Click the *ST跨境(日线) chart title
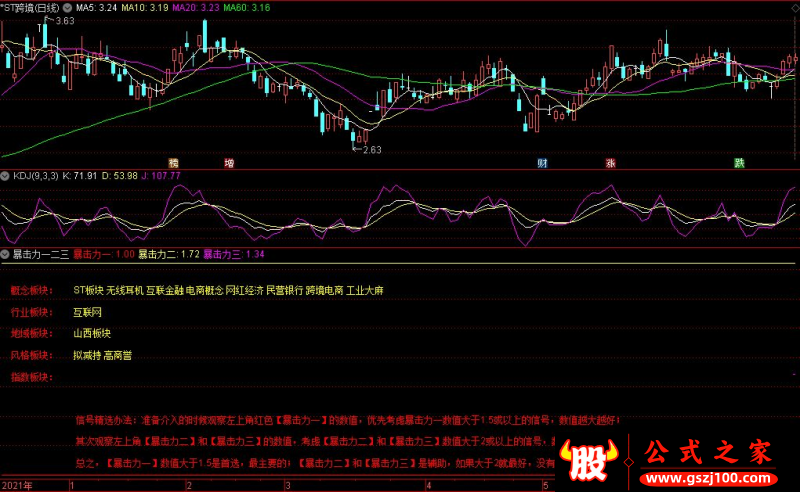800x492 pixels. pos(30,8)
